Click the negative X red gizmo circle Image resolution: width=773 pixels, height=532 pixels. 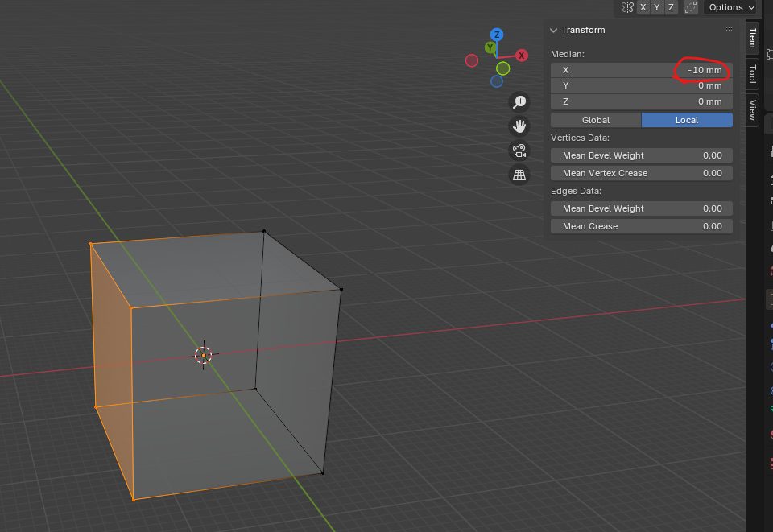[x=472, y=60]
